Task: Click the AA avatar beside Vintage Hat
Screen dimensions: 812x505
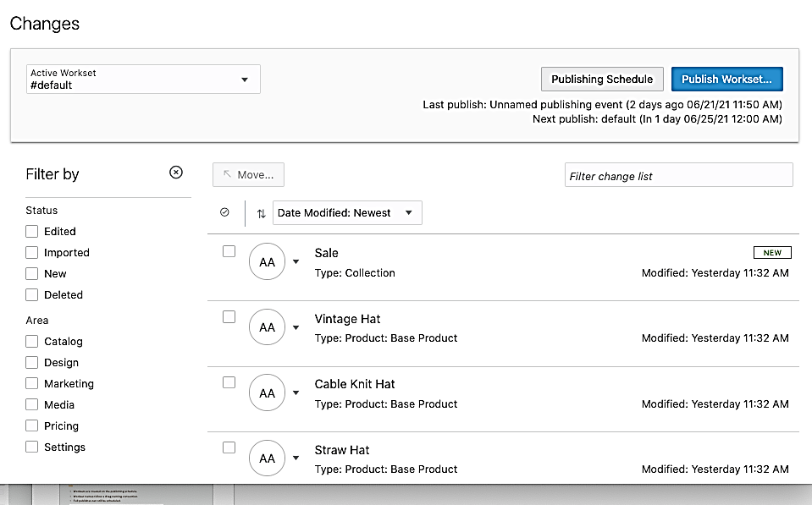Action: [x=267, y=327]
